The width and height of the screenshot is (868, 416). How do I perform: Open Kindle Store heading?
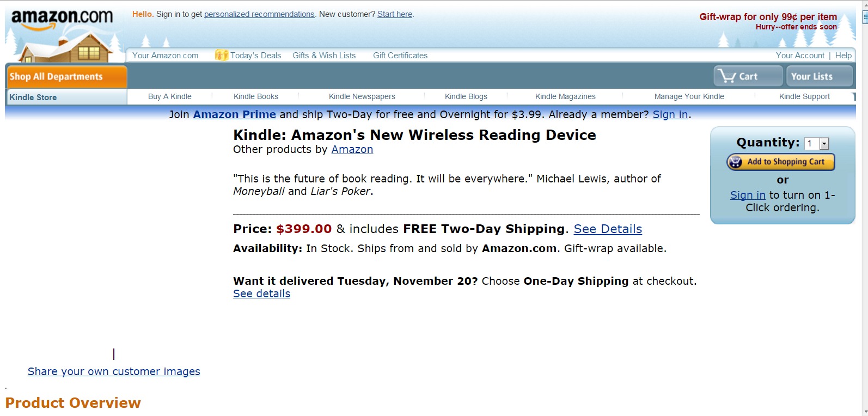coord(33,97)
